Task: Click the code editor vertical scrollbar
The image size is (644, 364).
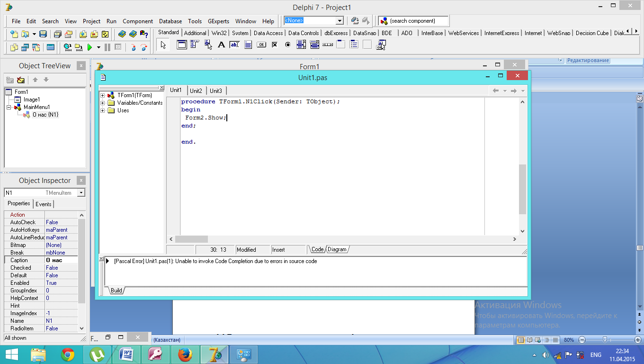Action: (522, 166)
